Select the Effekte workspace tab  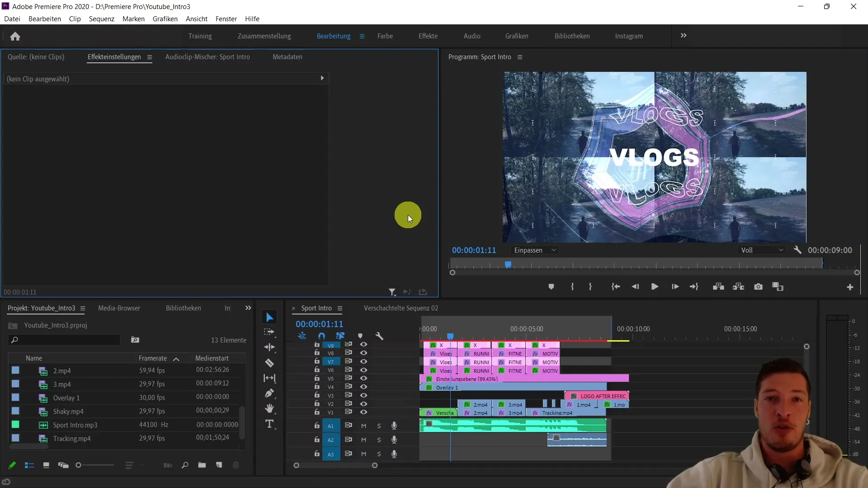pyautogui.click(x=428, y=36)
